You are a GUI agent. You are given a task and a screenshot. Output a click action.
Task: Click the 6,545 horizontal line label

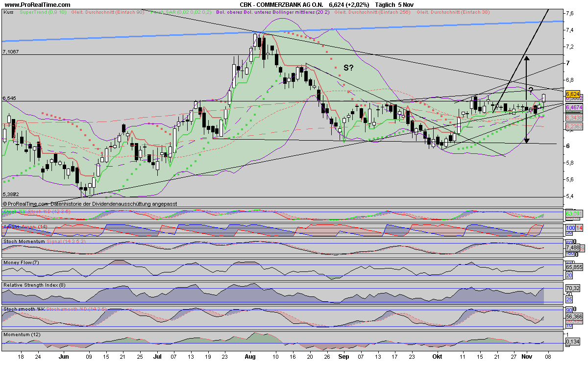[x=9, y=98]
